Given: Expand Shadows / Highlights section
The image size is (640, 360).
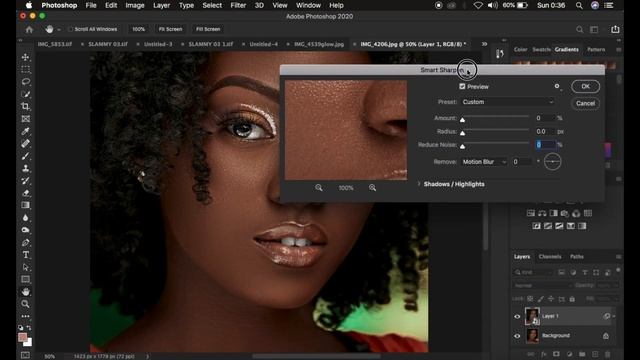Looking at the screenshot, I should tap(419, 184).
